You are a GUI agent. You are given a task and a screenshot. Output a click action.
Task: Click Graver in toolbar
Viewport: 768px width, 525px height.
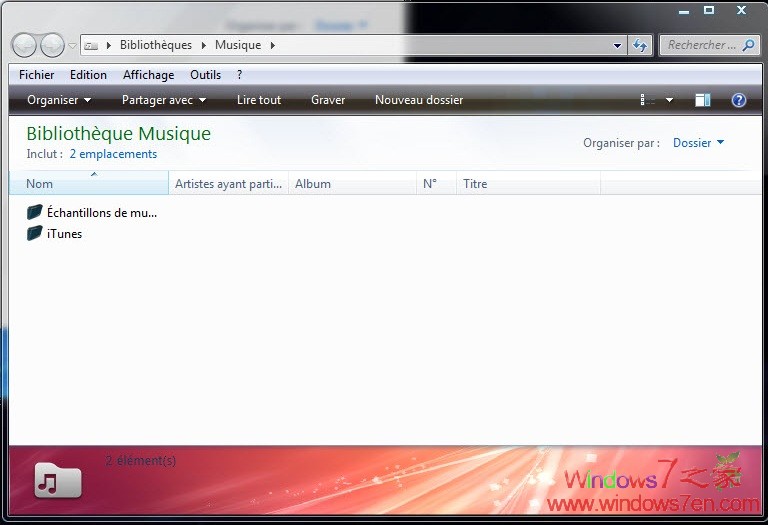pyautogui.click(x=328, y=100)
